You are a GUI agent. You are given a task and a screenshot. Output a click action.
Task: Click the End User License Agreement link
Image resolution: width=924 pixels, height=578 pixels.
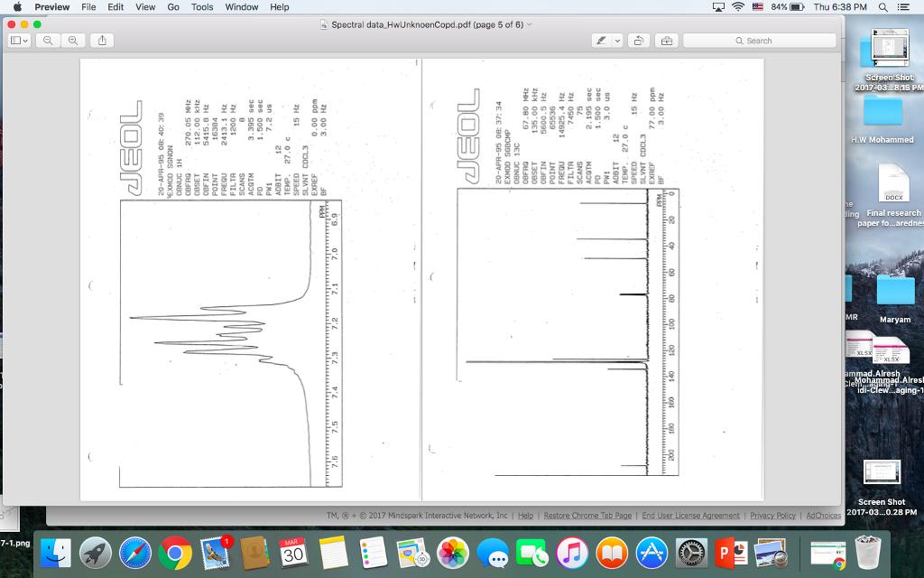pyautogui.click(x=690, y=516)
